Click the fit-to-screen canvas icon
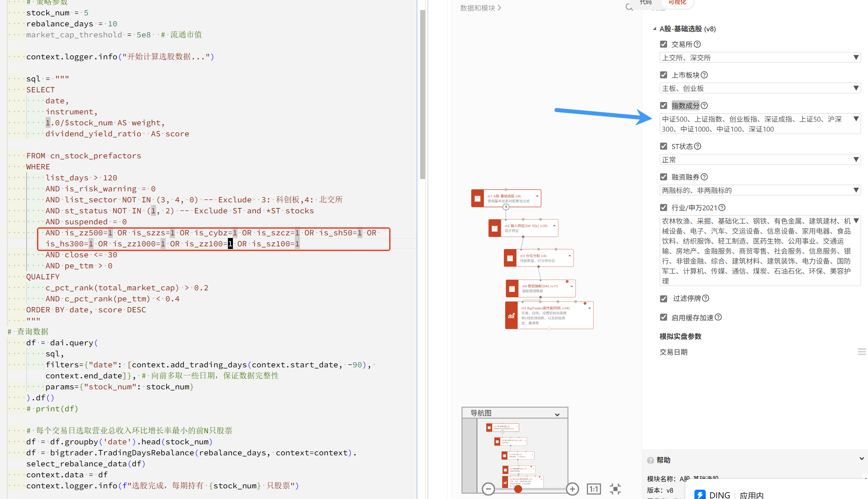Image resolution: width=868 pixels, height=499 pixels. [x=615, y=489]
